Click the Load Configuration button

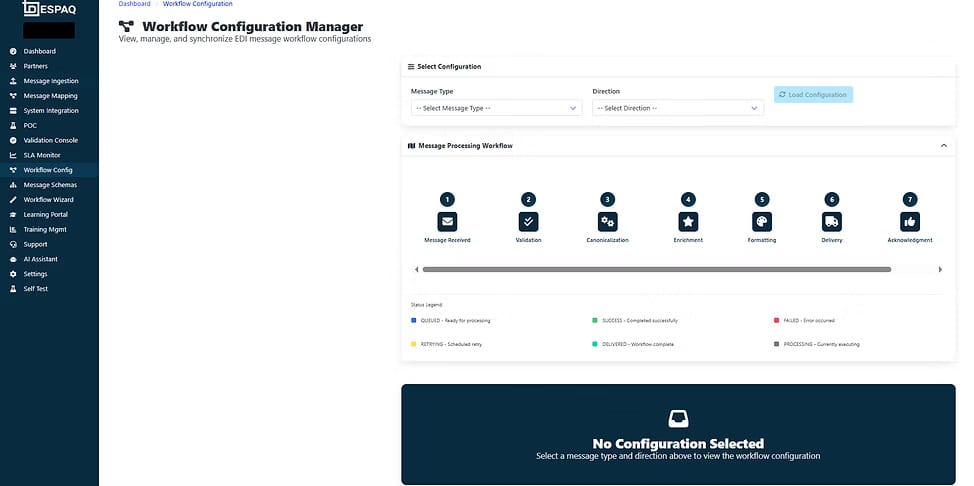pyautogui.click(x=813, y=94)
